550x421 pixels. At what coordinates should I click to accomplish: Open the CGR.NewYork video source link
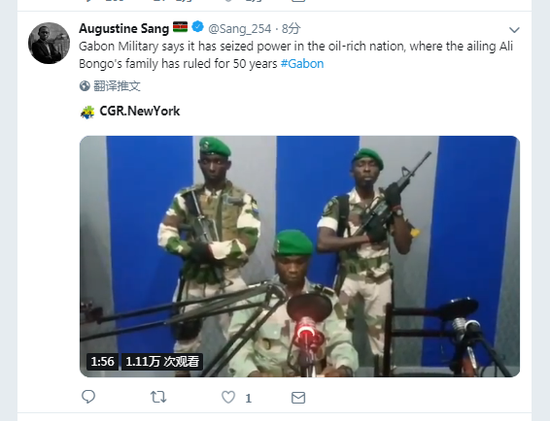coord(140,111)
